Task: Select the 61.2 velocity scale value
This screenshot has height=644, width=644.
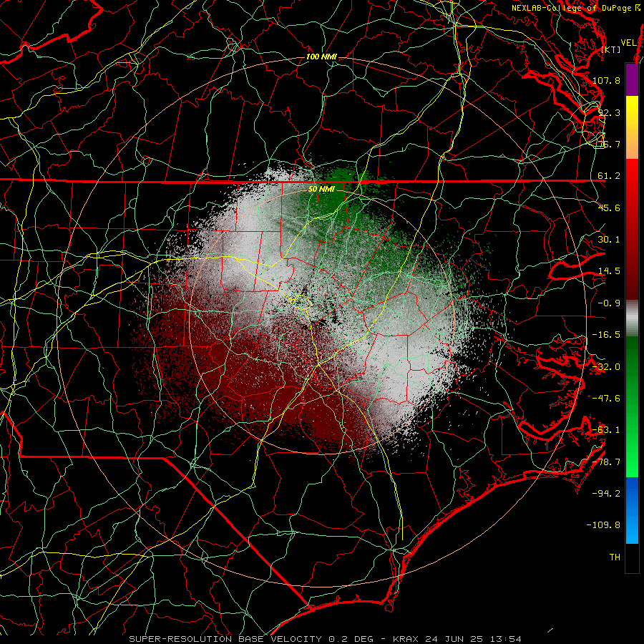Action: pyautogui.click(x=609, y=176)
